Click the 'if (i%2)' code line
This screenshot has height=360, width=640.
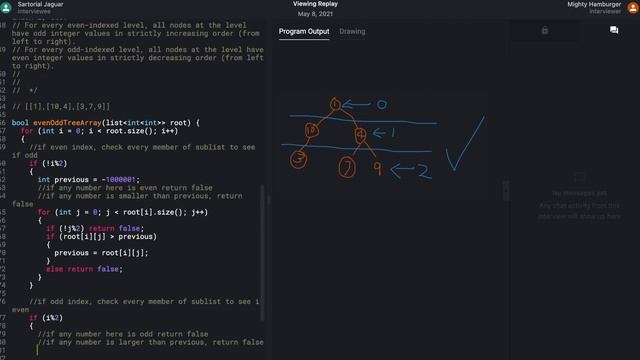[x=46, y=318]
